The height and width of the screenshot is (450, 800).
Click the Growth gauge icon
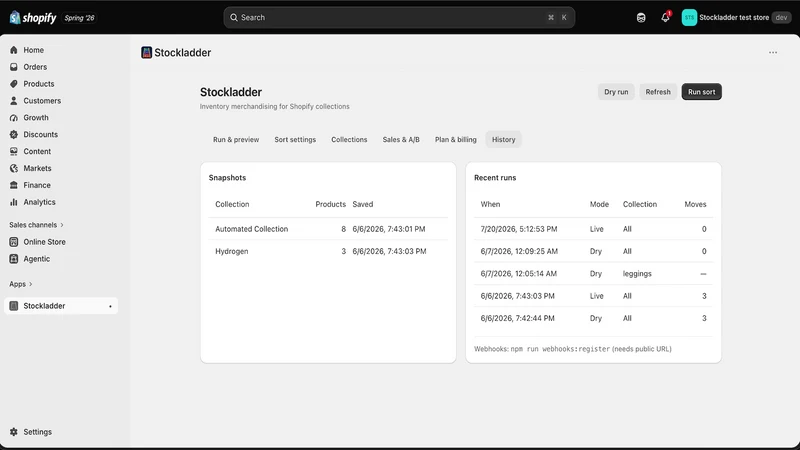(x=14, y=117)
